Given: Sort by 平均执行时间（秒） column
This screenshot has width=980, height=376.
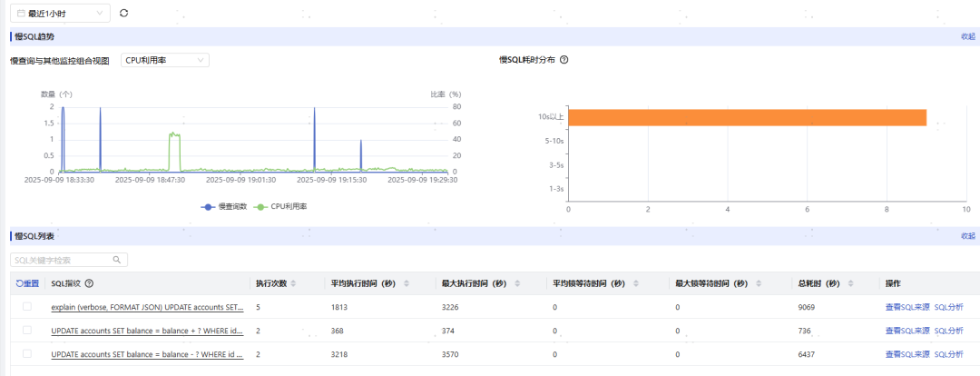Looking at the screenshot, I should coord(407,283).
